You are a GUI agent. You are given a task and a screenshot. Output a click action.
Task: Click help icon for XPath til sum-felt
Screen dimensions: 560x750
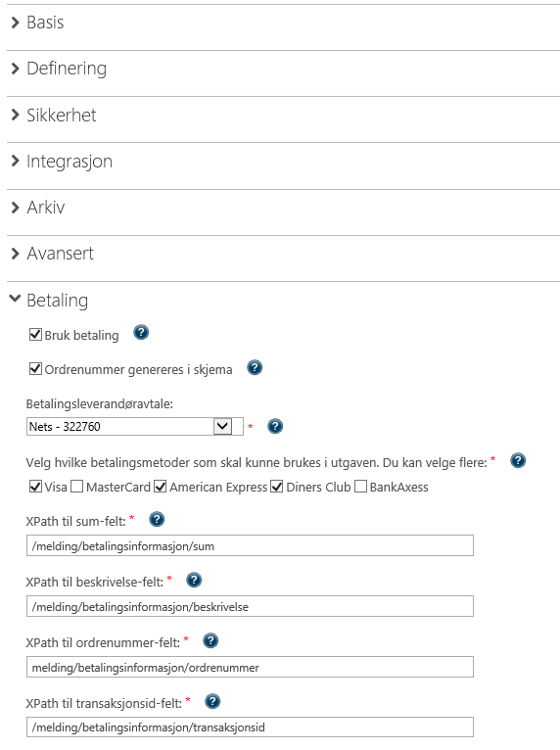(x=157, y=519)
